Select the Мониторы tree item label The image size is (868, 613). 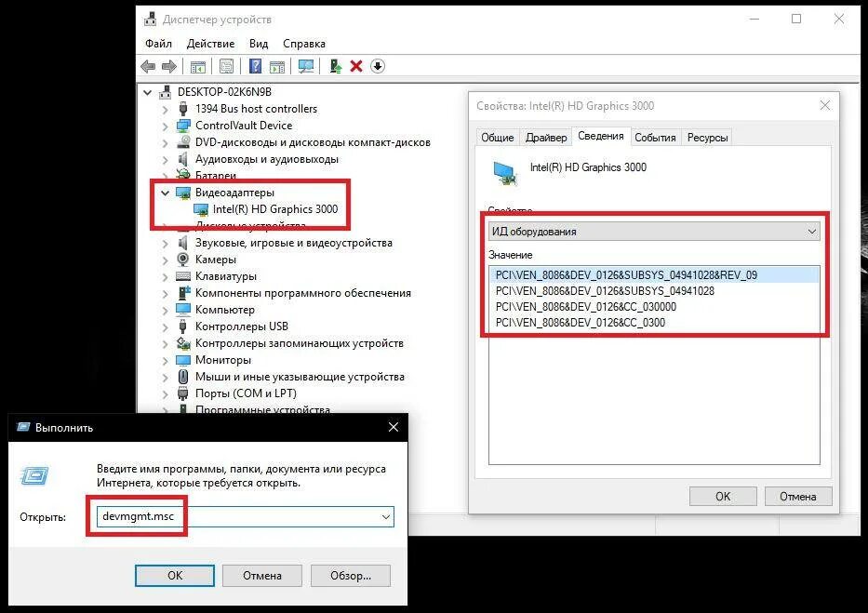(223, 360)
